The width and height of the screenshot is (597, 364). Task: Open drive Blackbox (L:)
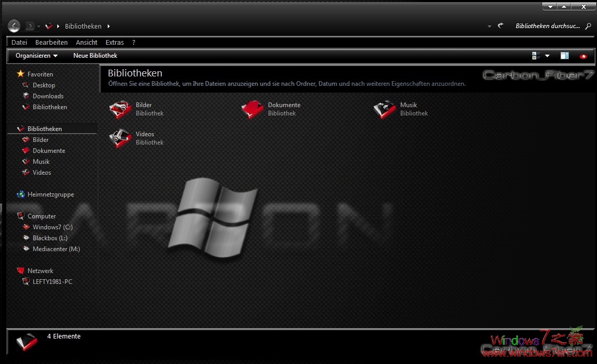coord(50,238)
